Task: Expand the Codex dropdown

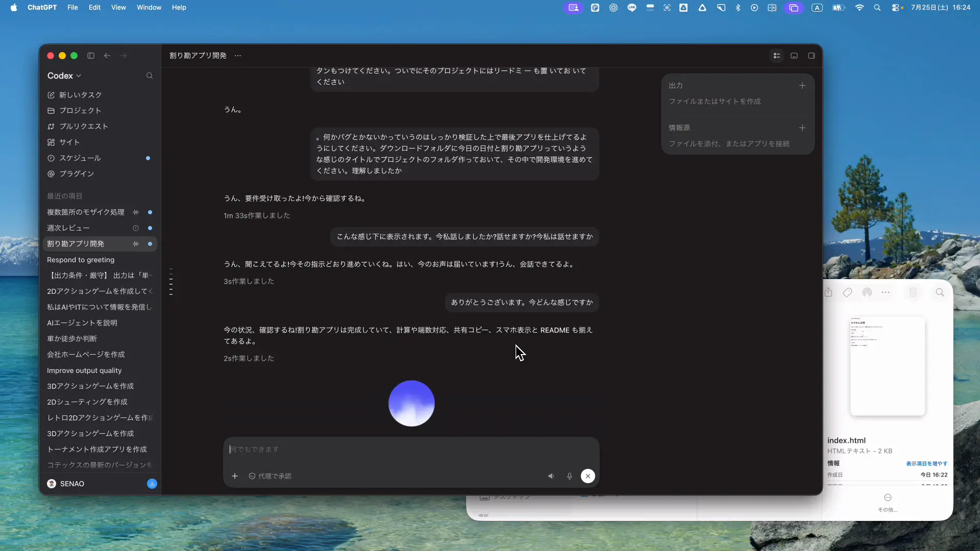Action: click(64, 76)
